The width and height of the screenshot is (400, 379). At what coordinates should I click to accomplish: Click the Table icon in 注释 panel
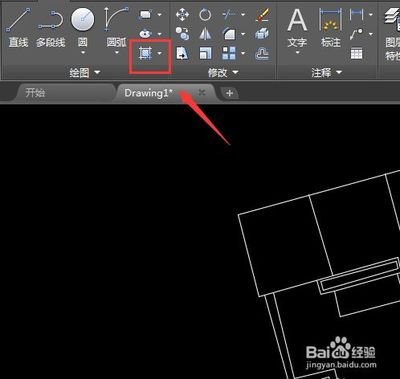tap(357, 53)
